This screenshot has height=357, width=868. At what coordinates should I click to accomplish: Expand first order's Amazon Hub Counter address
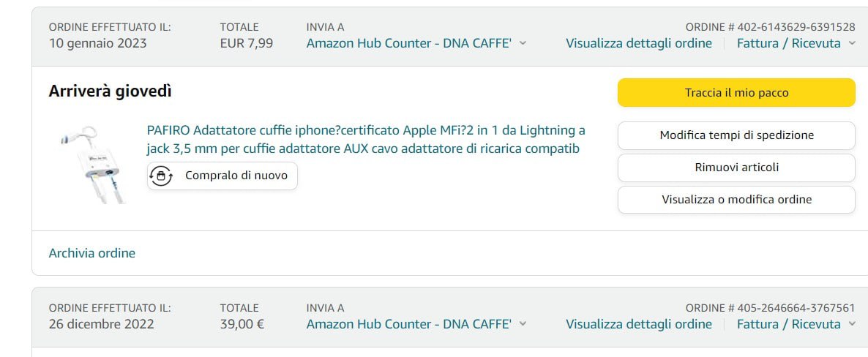pyautogui.click(x=408, y=43)
